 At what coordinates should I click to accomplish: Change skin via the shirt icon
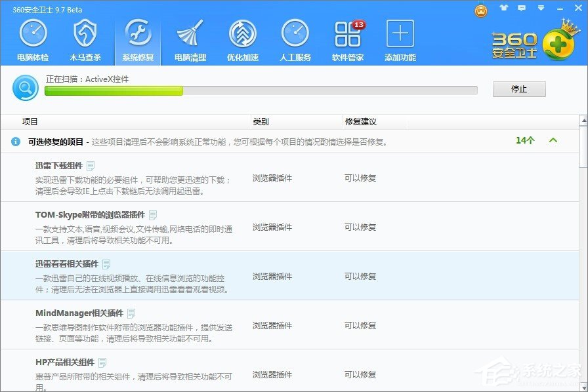[503, 8]
